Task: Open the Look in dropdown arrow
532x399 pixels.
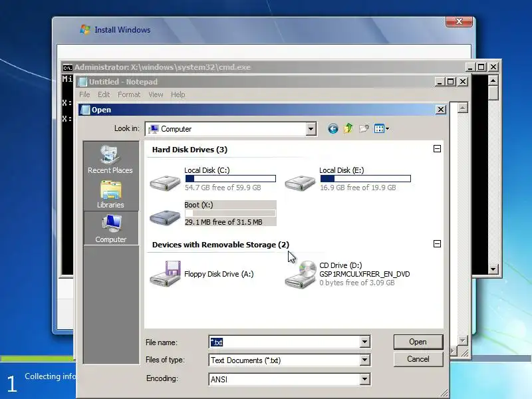Action: [x=311, y=129]
